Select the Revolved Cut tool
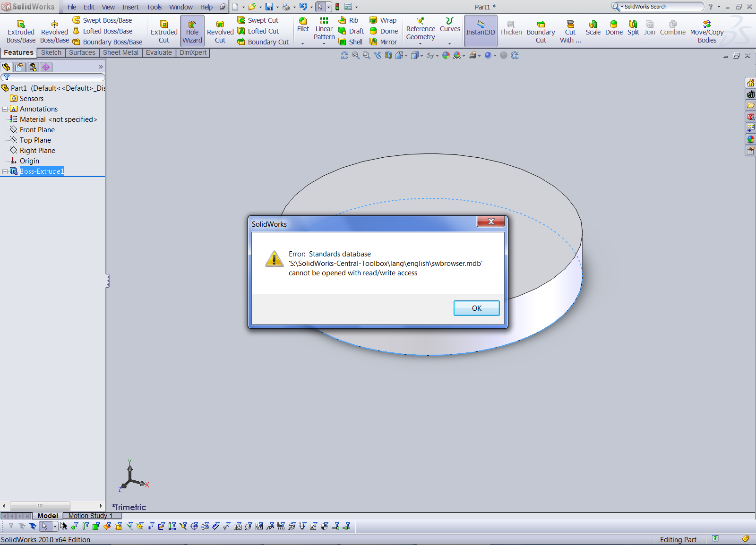 (220, 32)
